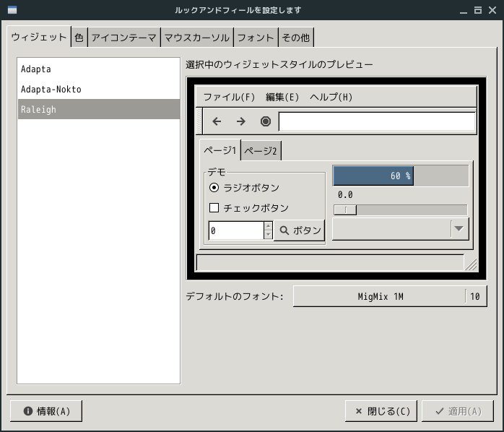The height and width of the screenshot is (432, 504).
Task: Click the address entry field in preview toolbar
Action: click(x=377, y=121)
